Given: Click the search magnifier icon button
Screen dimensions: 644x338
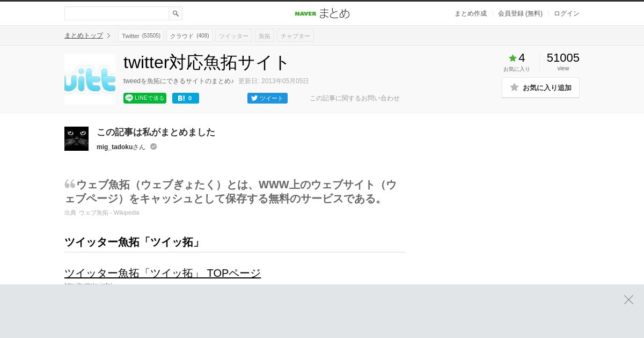Looking at the screenshot, I should pos(175,13).
